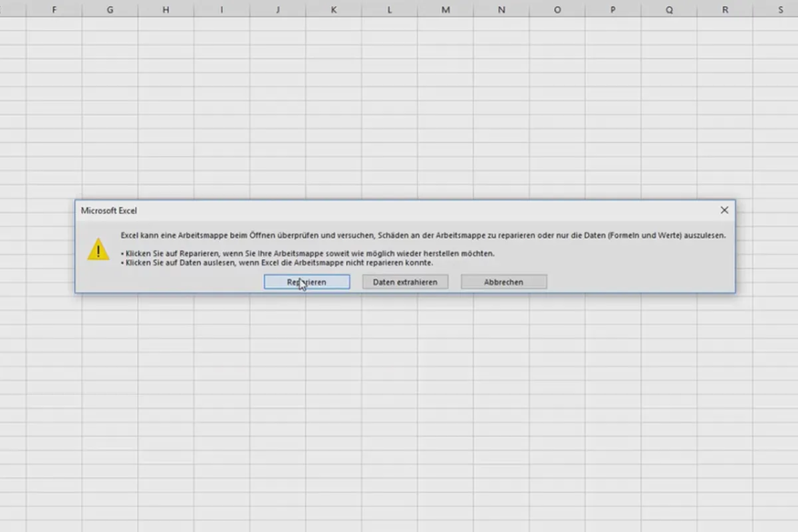The height and width of the screenshot is (532, 798).
Task: Cancel with the Abbrechen button
Action: 503,282
